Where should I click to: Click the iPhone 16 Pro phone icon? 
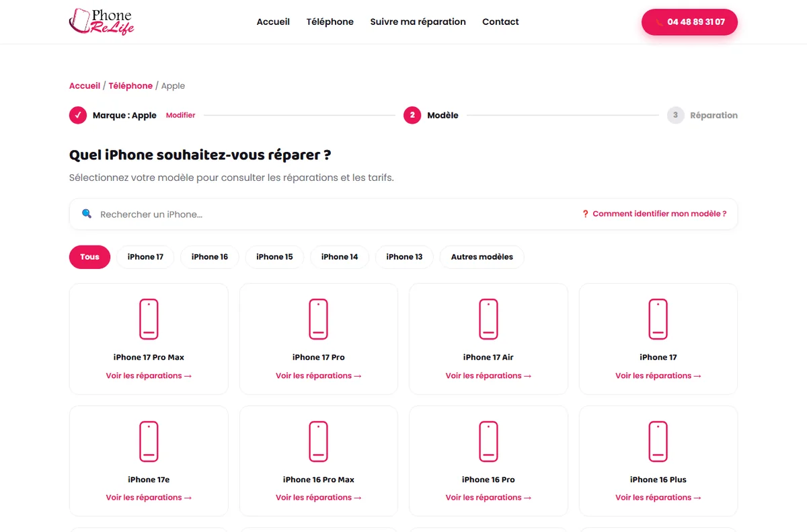point(488,441)
